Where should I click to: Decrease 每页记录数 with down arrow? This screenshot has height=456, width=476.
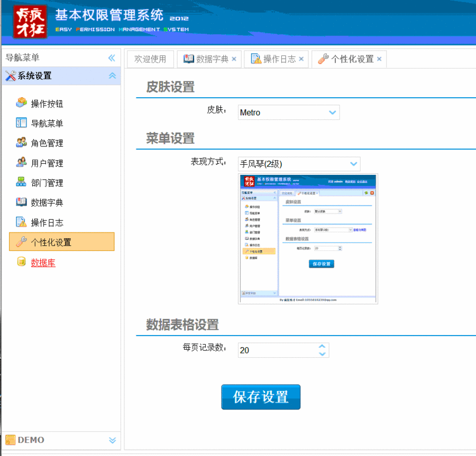(323, 354)
